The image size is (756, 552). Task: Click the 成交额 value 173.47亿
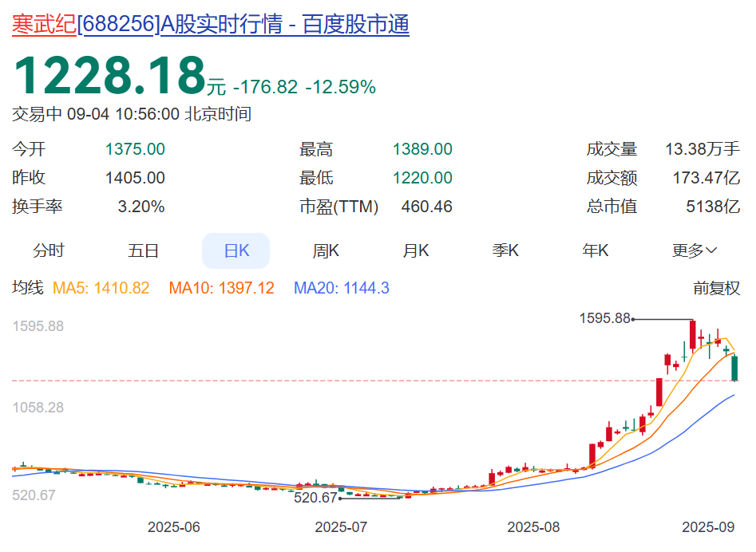(707, 178)
